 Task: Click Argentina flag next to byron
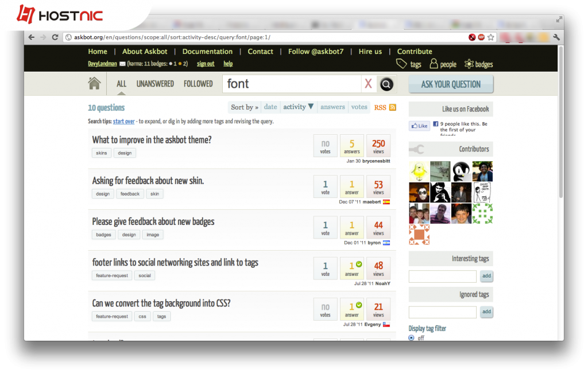(x=386, y=243)
